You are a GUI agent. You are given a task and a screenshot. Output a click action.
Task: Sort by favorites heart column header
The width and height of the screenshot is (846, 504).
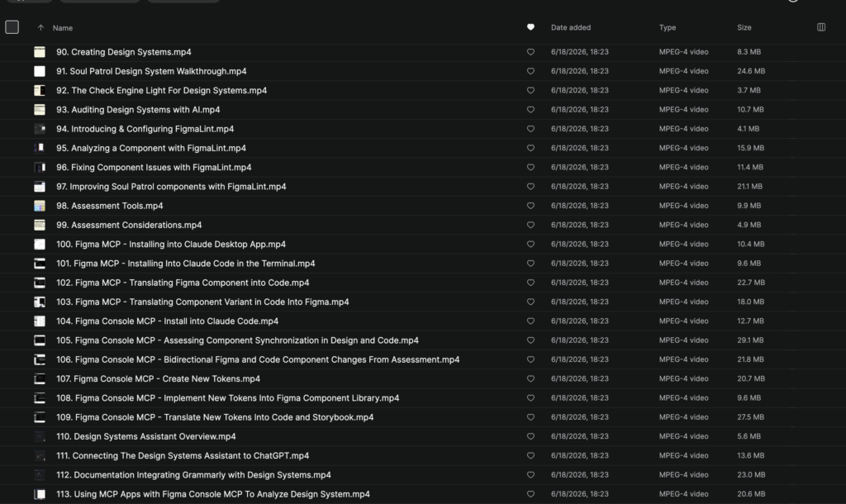click(530, 27)
